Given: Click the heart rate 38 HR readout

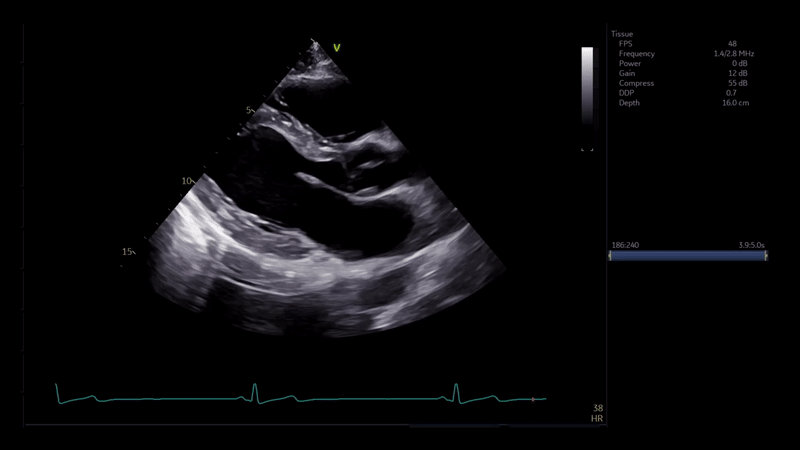Looking at the screenshot, I should [598, 413].
